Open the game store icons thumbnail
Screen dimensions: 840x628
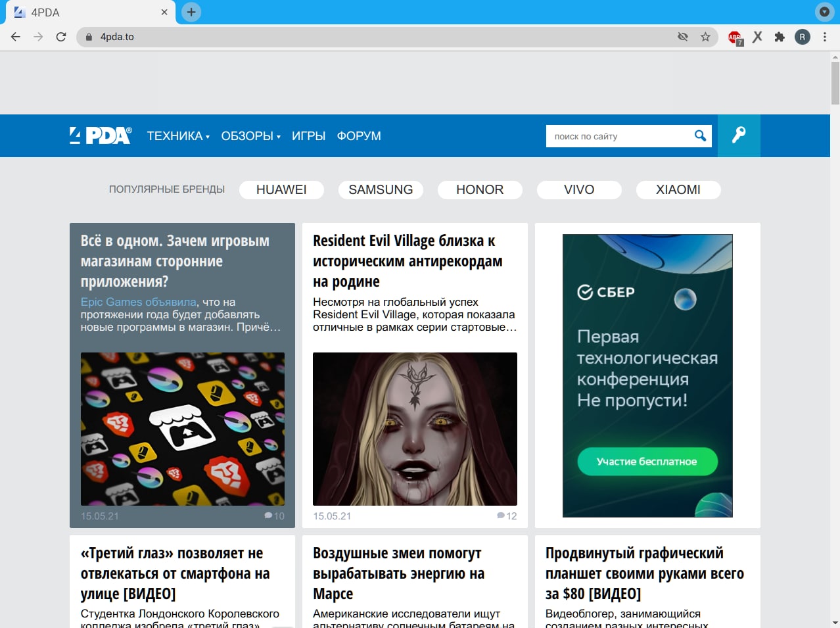click(x=183, y=429)
